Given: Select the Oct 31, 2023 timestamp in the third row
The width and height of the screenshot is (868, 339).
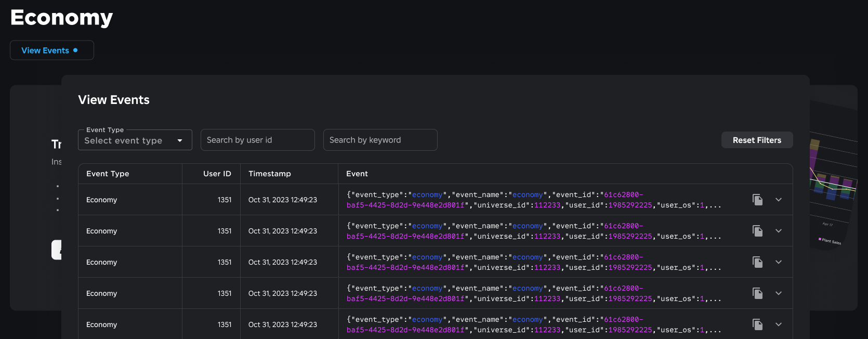Looking at the screenshot, I should click(x=283, y=262).
